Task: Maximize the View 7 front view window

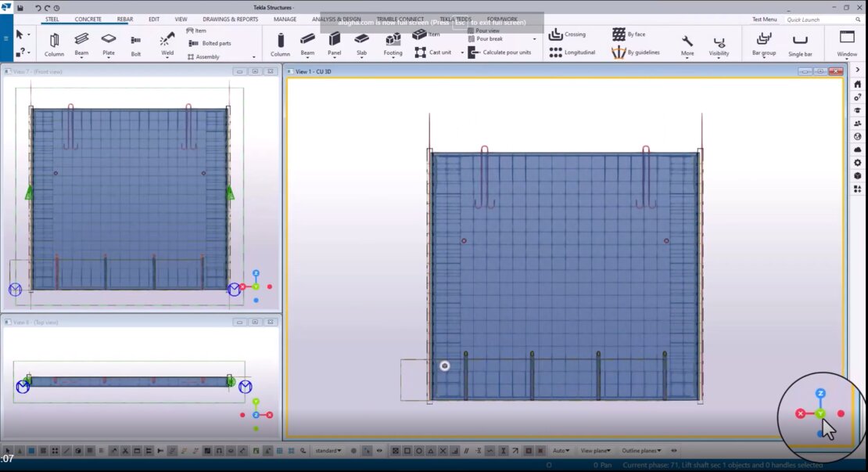Action: point(255,71)
